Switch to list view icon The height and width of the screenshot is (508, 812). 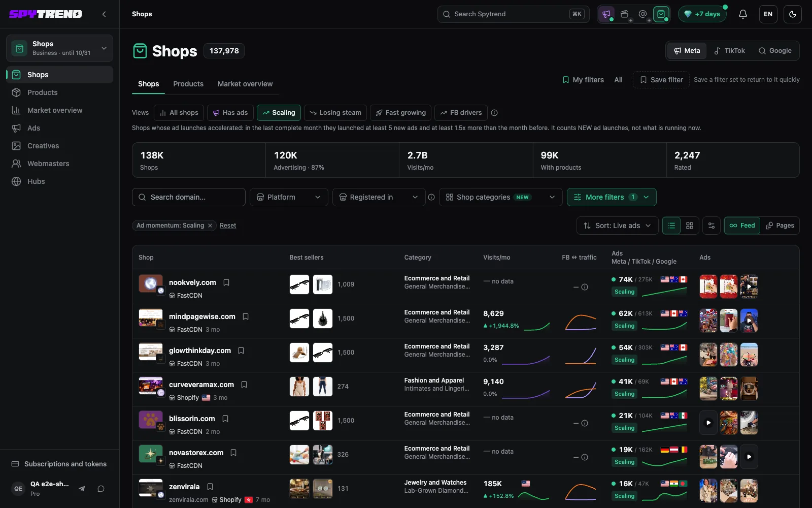pyautogui.click(x=671, y=226)
